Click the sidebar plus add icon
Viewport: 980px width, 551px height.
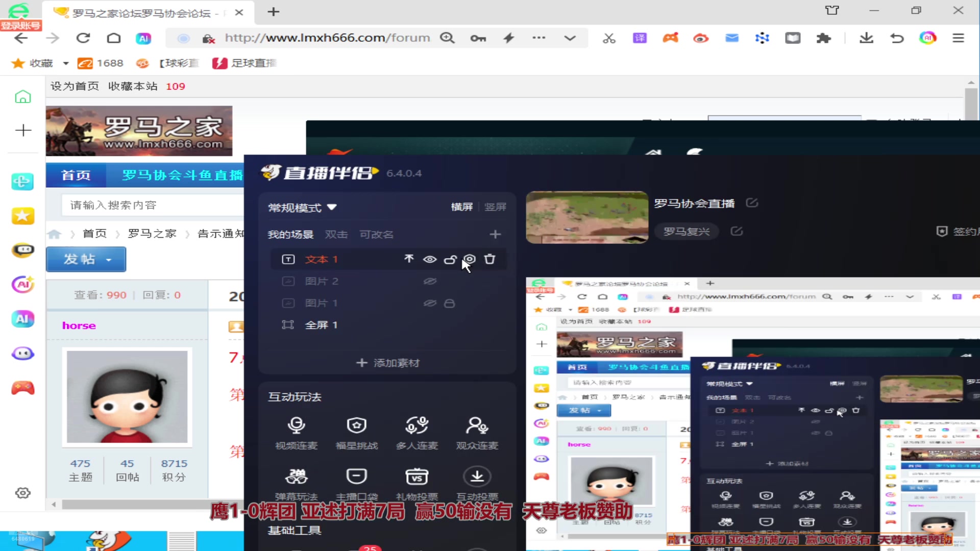23,131
